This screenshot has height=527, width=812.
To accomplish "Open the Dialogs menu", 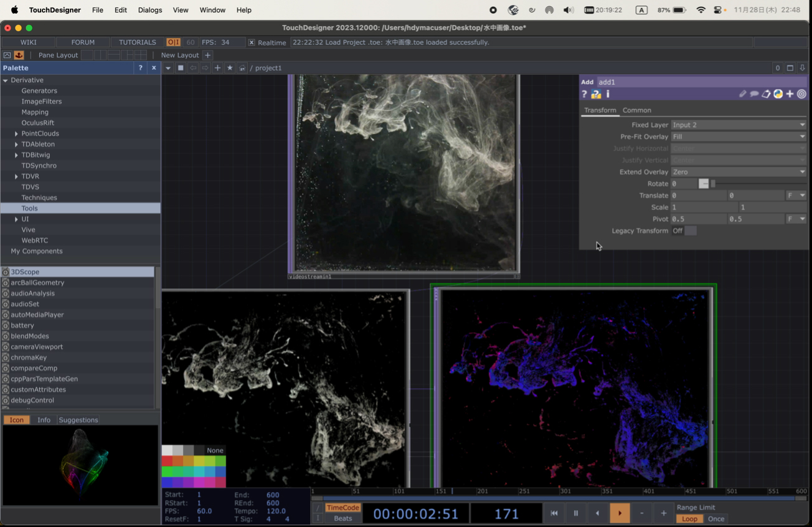I will pos(149,10).
